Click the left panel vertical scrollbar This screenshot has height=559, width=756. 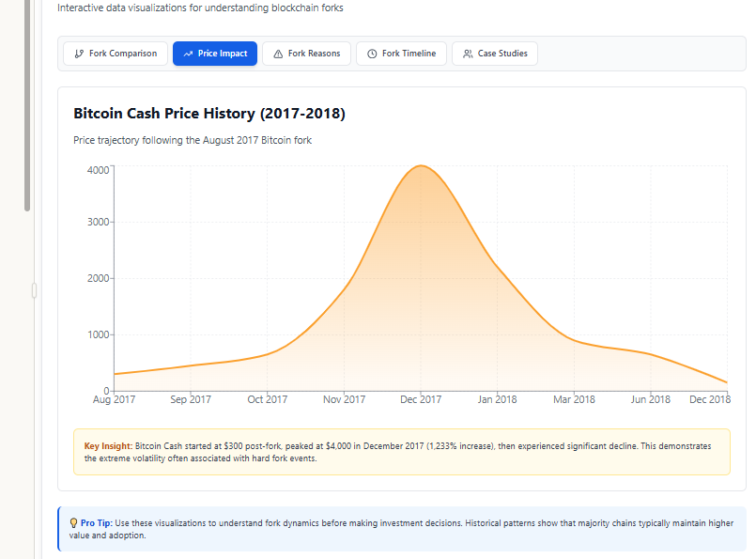[27, 103]
